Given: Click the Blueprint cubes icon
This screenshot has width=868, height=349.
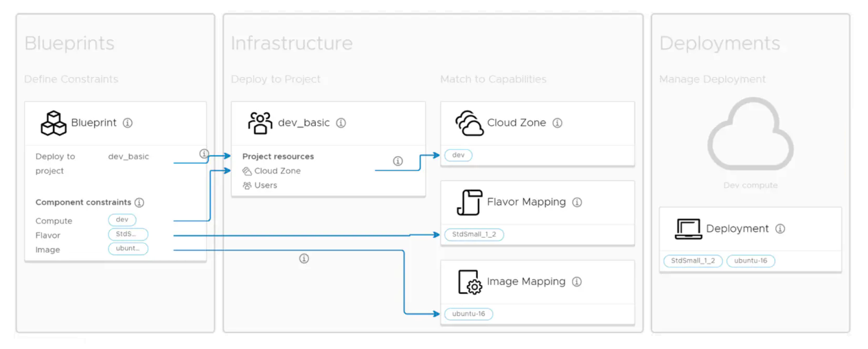Looking at the screenshot, I should [53, 124].
